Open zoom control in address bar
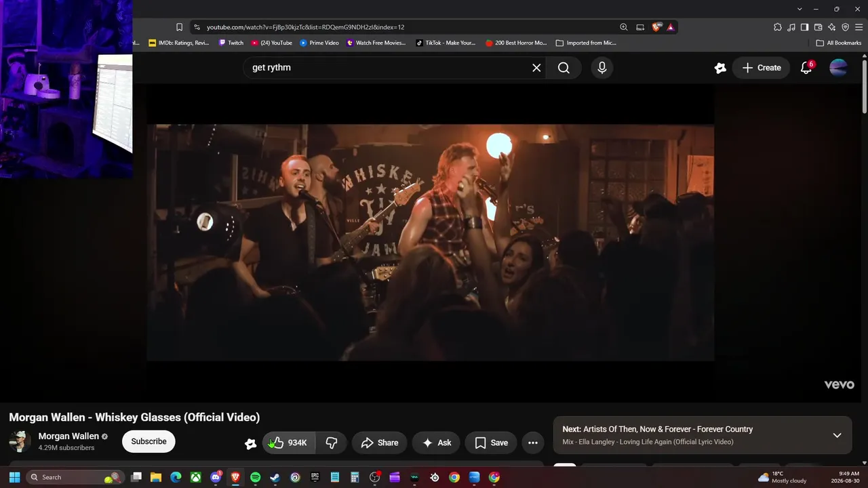868x488 pixels. coord(624,27)
